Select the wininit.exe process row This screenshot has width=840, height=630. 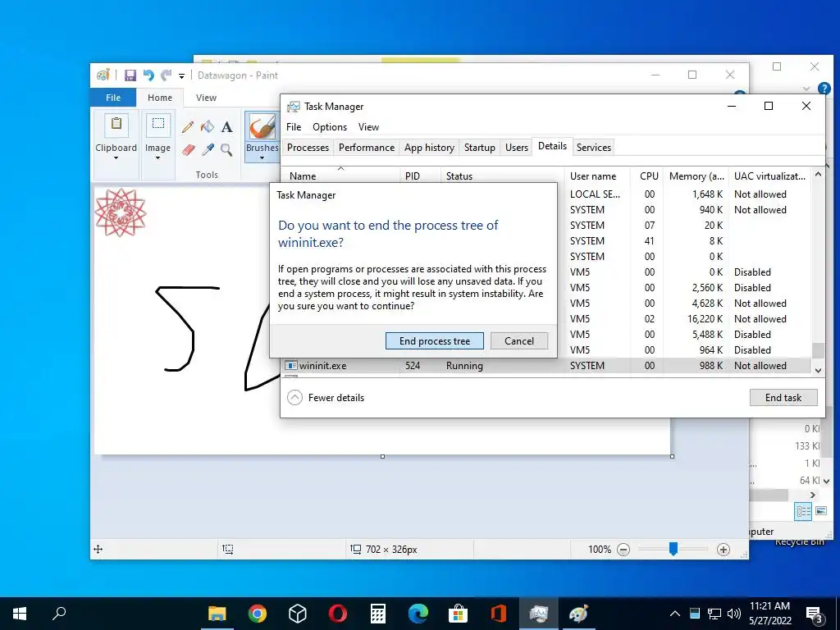point(546,366)
